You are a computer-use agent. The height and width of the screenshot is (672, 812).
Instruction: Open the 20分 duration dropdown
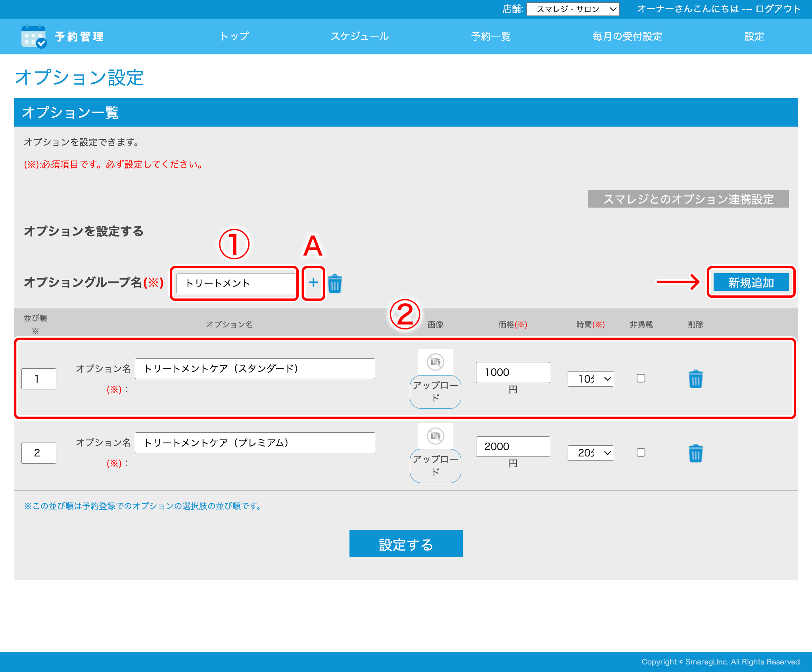pos(591,452)
